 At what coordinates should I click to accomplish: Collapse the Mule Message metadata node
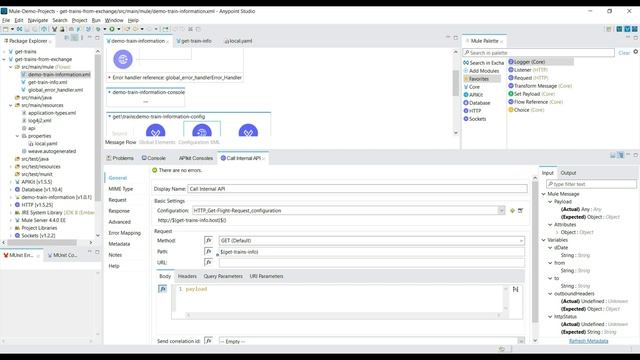(544, 194)
